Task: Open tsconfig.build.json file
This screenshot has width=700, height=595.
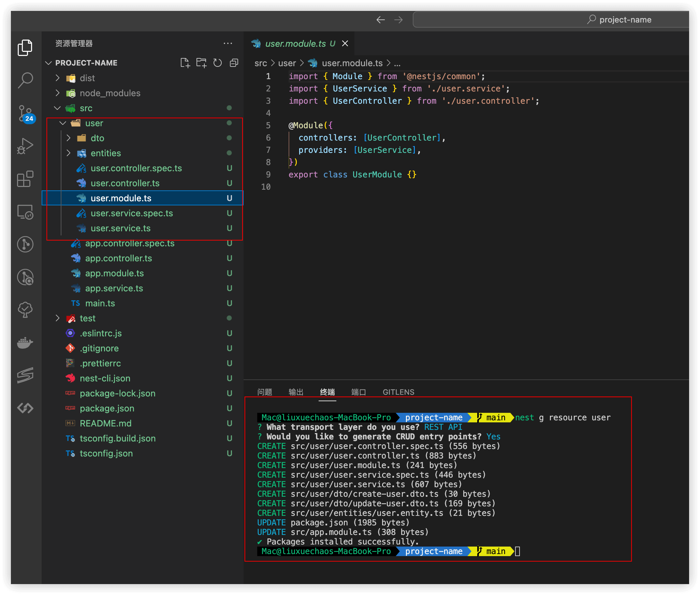Action: (x=142, y=438)
